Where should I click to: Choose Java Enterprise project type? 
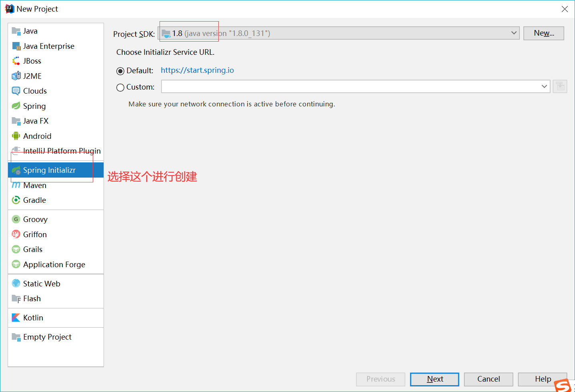click(56, 46)
